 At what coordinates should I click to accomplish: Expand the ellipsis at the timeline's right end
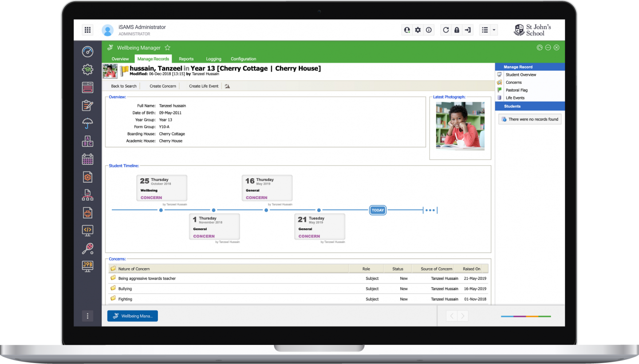(430, 210)
